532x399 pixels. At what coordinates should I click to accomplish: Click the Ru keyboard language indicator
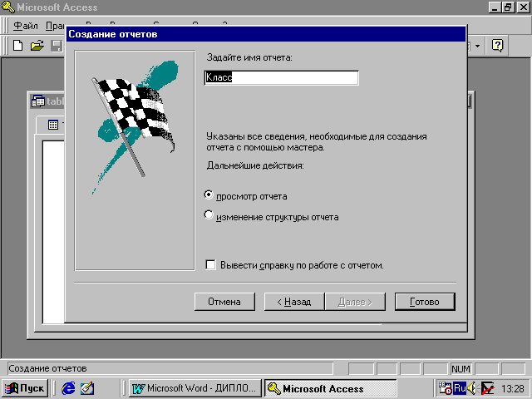coord(459,388)
